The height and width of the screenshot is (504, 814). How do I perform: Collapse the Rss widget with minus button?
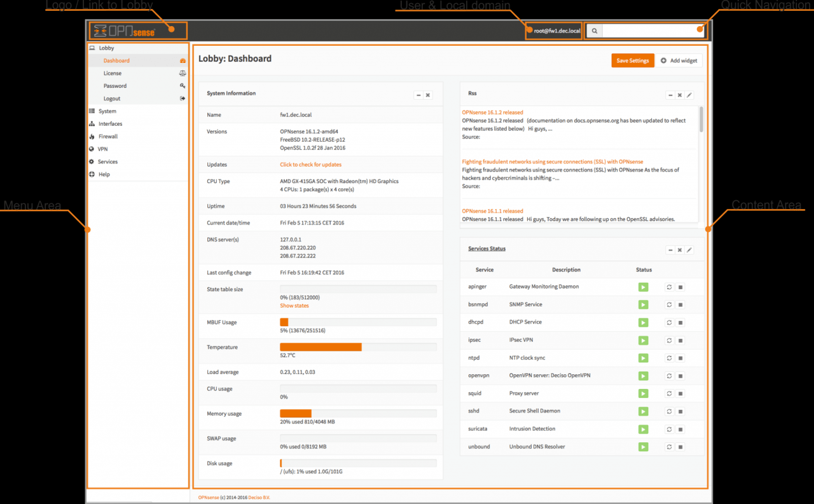(670, 95)
